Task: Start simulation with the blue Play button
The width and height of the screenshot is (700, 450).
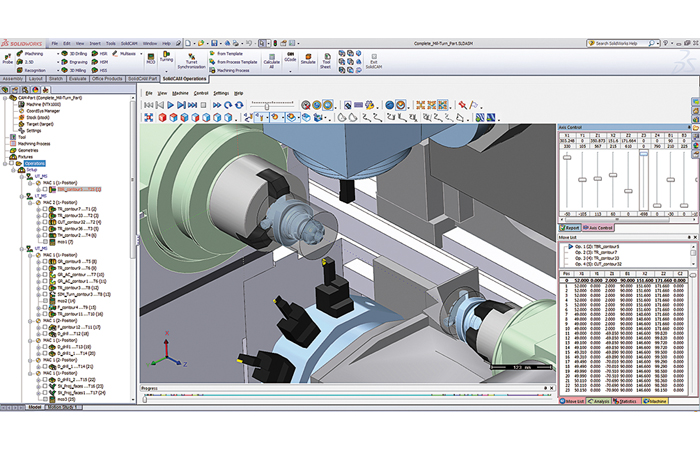Action: point(170,105)
